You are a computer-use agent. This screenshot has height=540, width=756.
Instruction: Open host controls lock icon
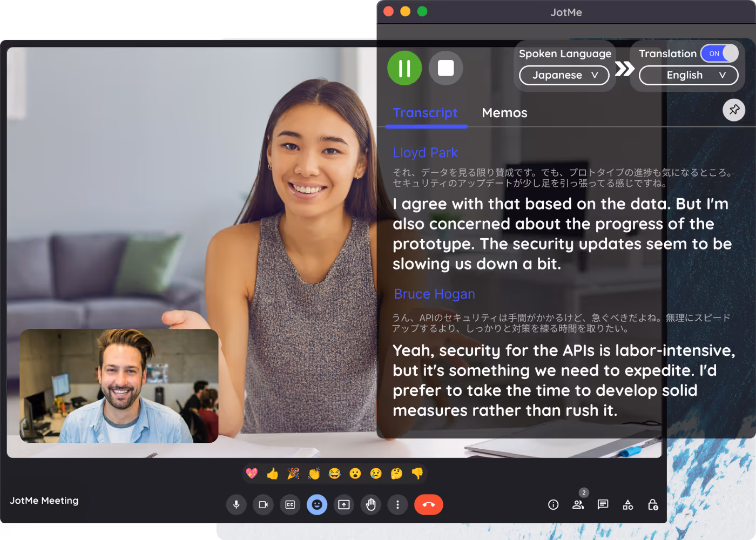[653, 504]
